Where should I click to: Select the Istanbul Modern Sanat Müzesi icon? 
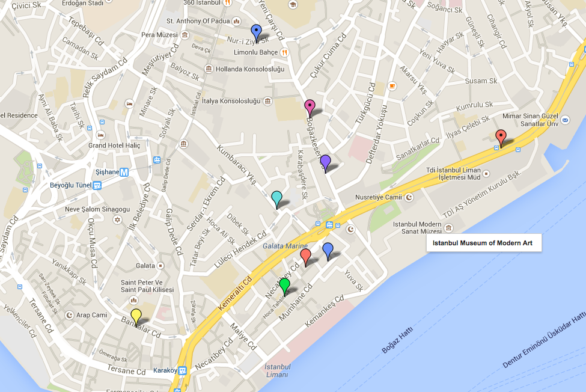pyautogui.click(x=449, y=228)
